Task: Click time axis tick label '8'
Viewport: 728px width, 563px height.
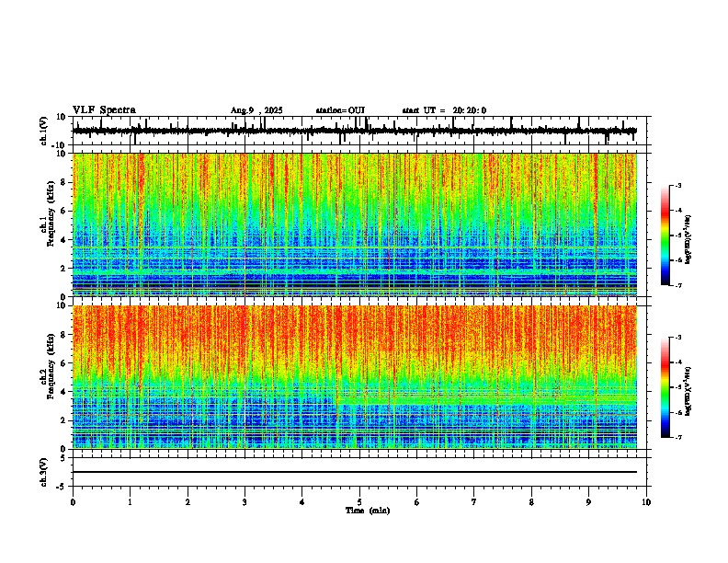Action: (531, 502)
